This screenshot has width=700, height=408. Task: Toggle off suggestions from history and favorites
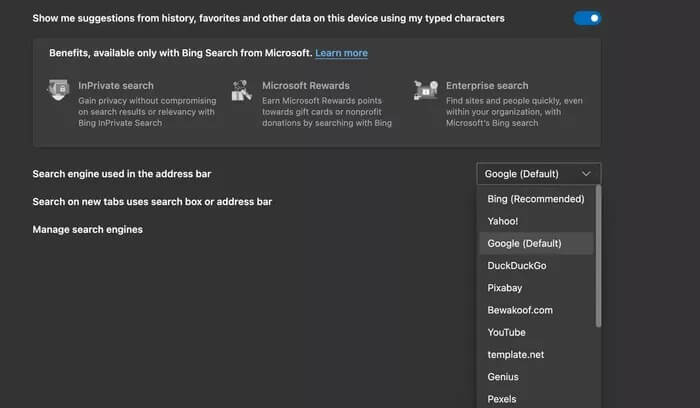pyautogui.click(x=587, y=18)
